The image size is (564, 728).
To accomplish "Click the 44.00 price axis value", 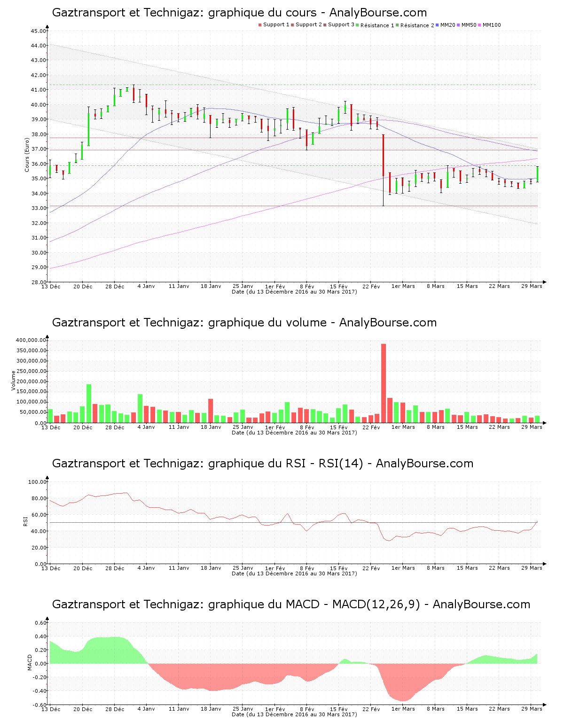I will click(39, 46).
